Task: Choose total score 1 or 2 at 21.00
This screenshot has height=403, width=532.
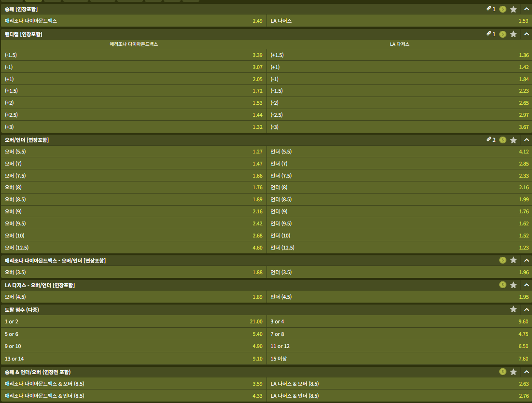Action: tap(134, 321)
